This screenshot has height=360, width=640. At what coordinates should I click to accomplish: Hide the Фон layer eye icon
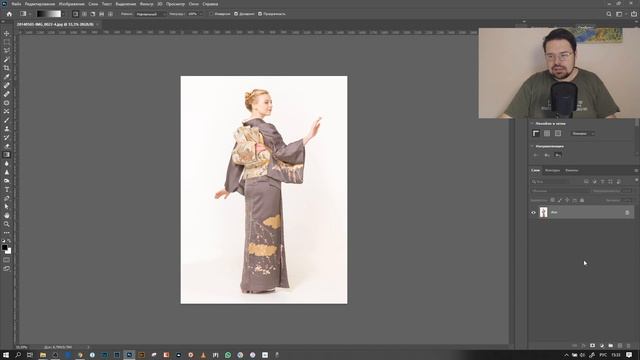pos(533,212)
